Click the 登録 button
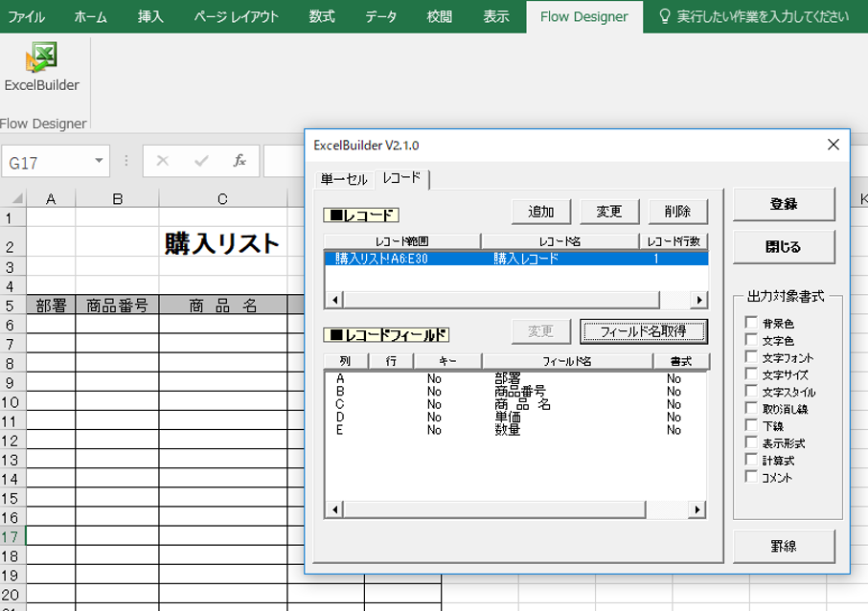Viewport: 868px width, 611px height. (784, 204)
